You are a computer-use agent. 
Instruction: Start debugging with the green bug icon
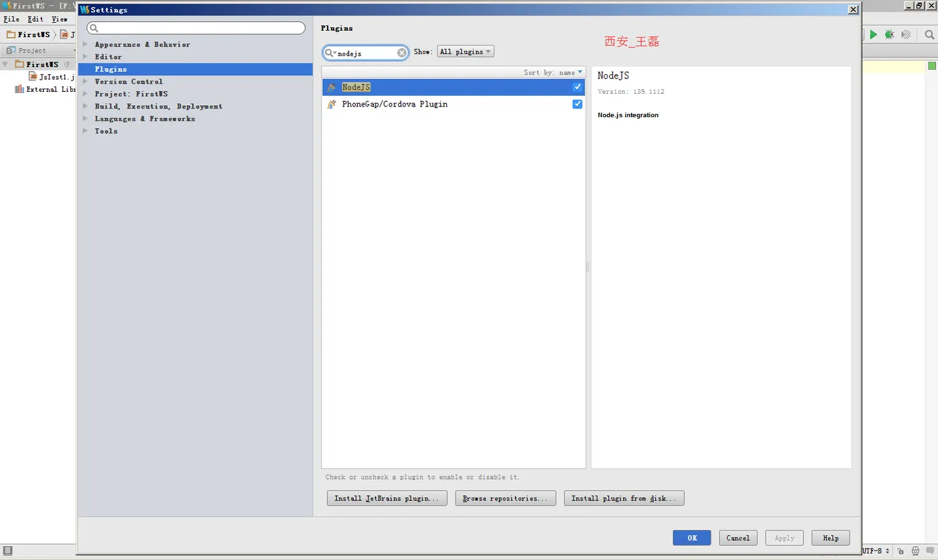coord(890,34)
